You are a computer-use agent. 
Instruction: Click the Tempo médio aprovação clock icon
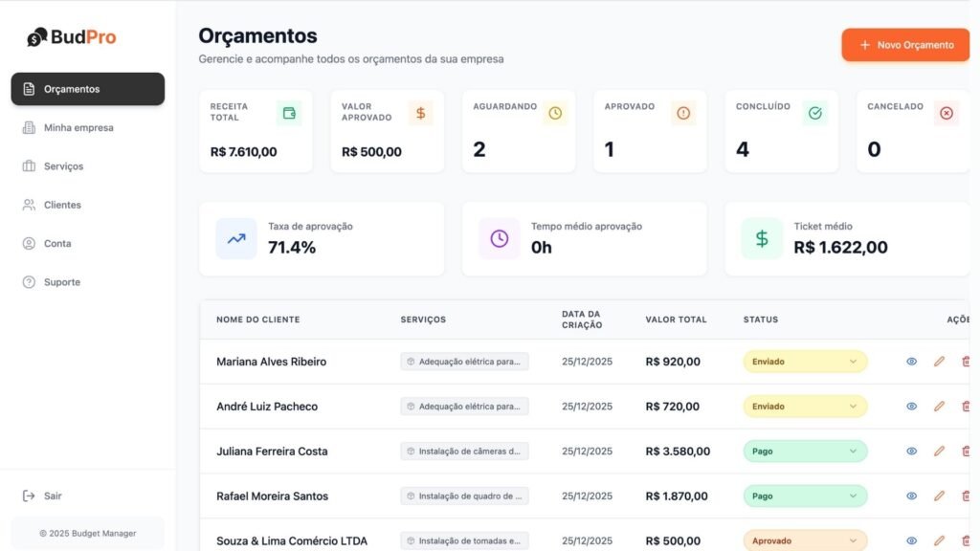pos(500,238)
